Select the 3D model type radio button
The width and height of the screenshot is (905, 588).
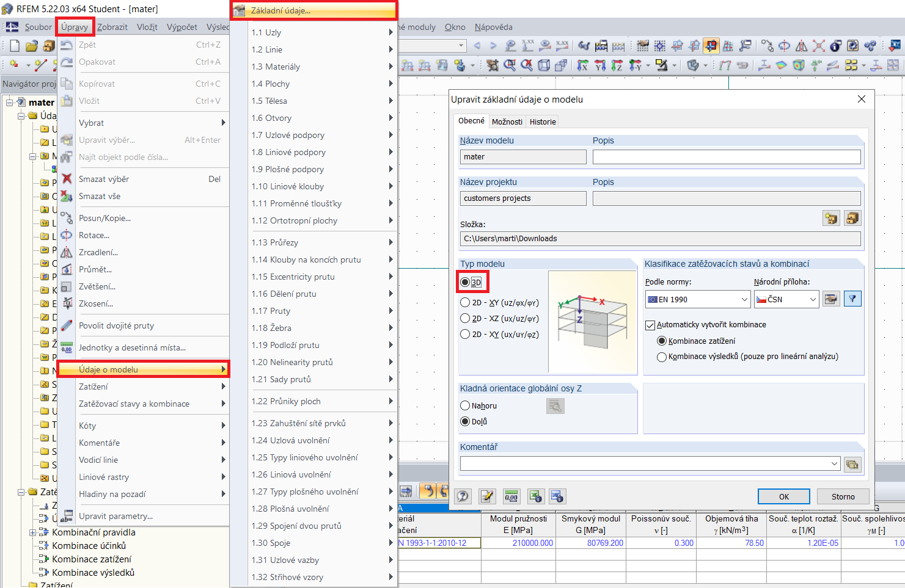[465, 282]
